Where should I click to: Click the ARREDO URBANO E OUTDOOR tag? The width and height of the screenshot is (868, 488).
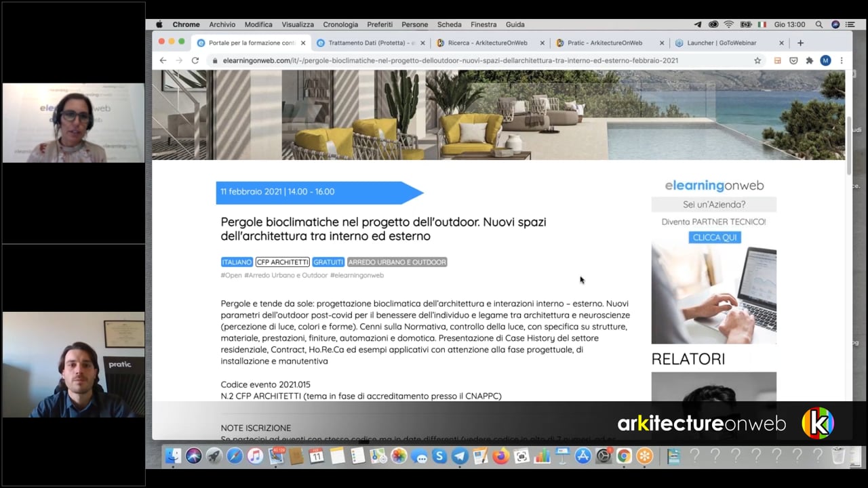(397, 262)
